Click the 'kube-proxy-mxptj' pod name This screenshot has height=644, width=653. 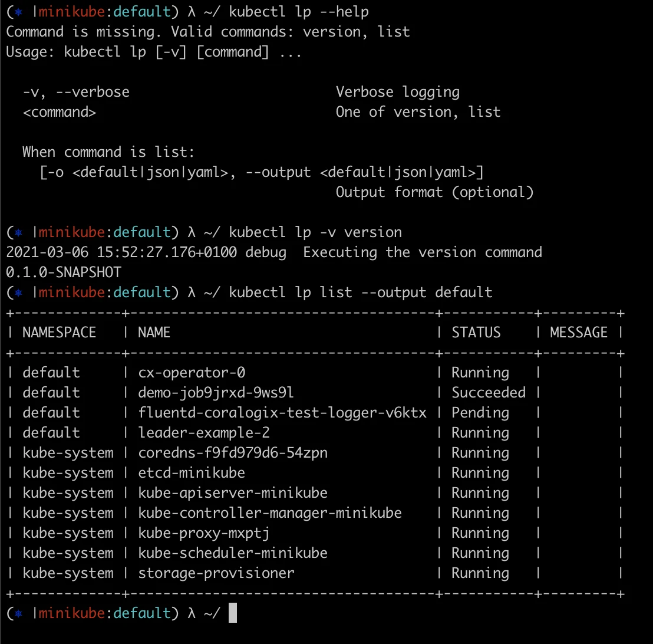click(204, 533)
